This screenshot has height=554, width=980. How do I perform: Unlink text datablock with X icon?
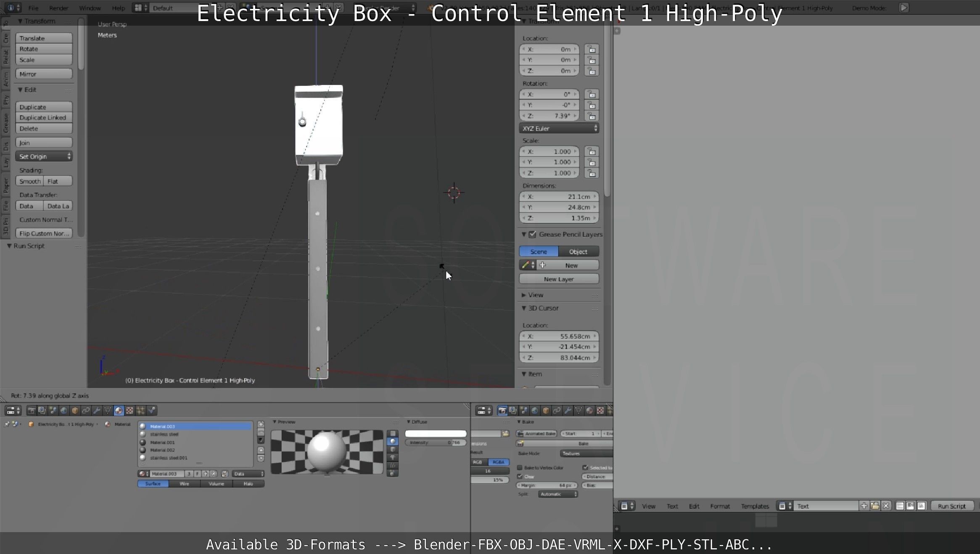(x=886, y=506)
